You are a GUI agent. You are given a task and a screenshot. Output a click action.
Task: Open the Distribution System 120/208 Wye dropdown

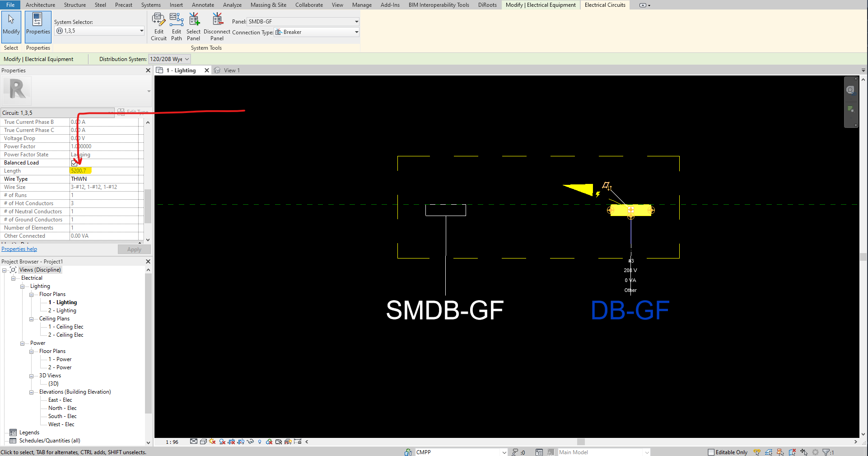169,59
